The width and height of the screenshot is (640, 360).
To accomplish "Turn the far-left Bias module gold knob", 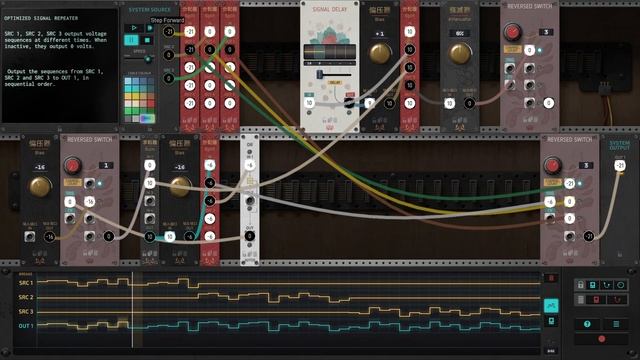I will (x=40, y=187).
